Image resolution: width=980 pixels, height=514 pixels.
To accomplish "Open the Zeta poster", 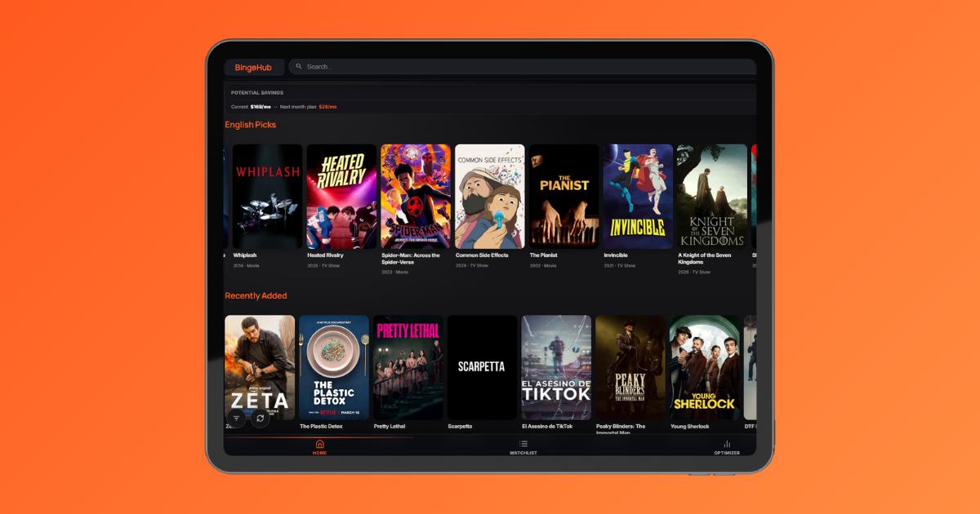I will [260, 368].
